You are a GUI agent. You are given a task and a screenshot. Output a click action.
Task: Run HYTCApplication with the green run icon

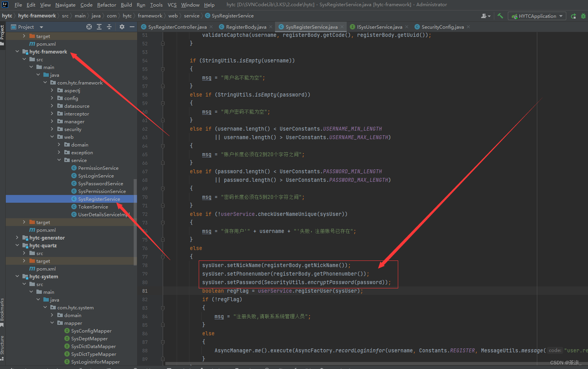(x=573, y=16)
